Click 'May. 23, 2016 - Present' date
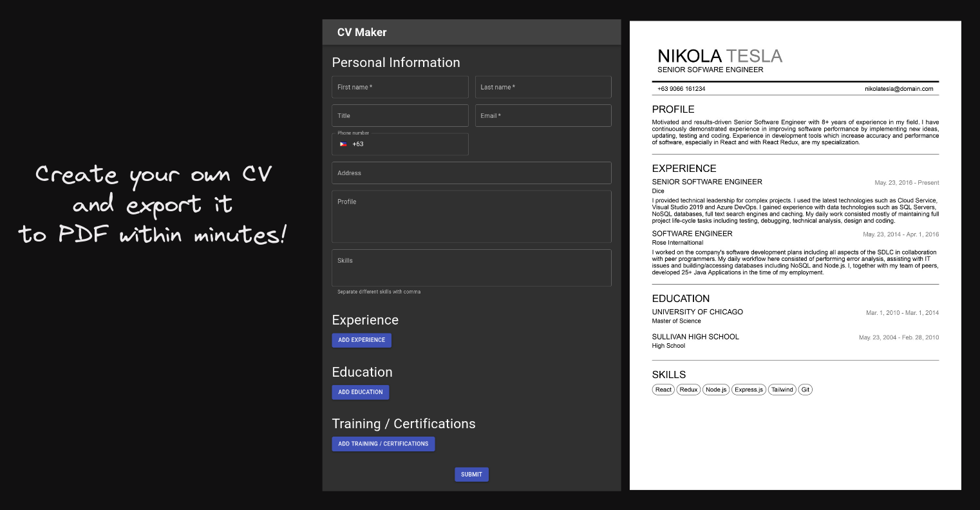Image resolution: width=980 pixels, height=510 pixels. (x=907, y=183)
